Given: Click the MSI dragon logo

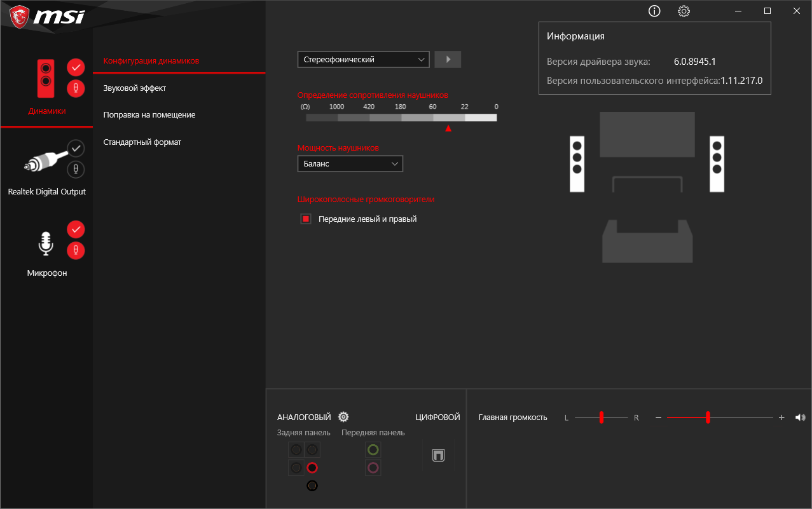Looking at the screenshot, I should (19, 17).
